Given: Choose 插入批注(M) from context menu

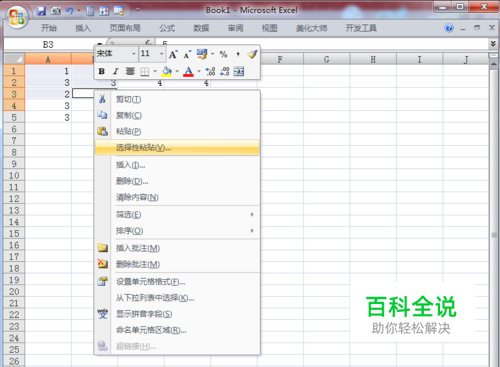Looking at the screenshot, I should 177,248.
